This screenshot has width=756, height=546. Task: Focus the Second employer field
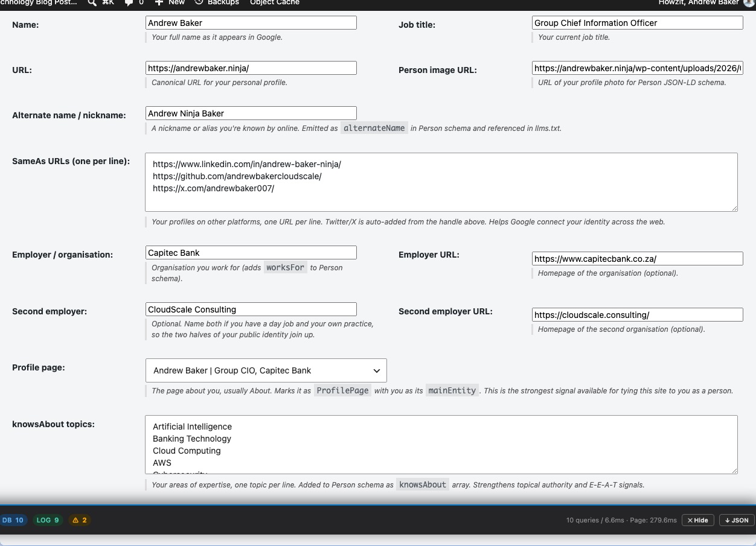pos(251,310)
